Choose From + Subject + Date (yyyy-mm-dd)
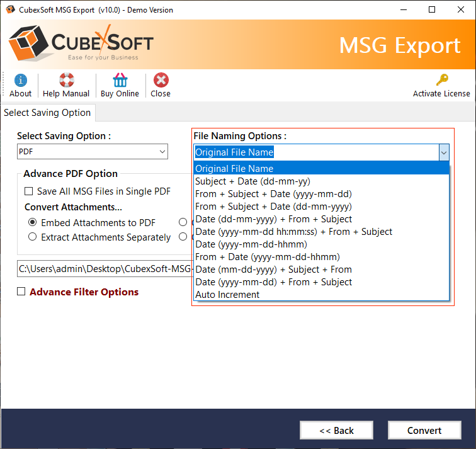 [321, 194]
